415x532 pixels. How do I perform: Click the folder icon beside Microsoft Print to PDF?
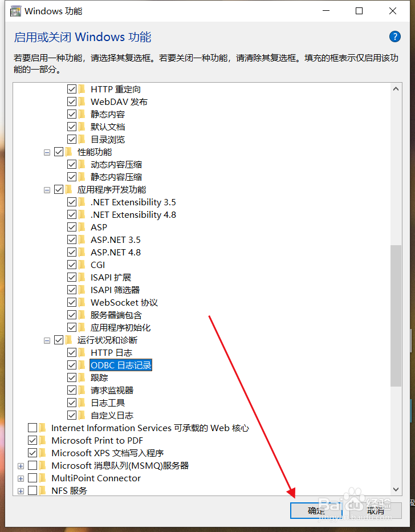[x=42, y=440]
